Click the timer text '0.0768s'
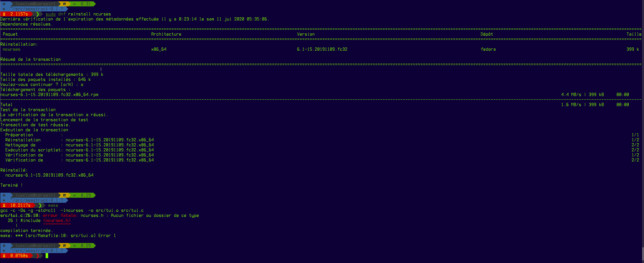The image size is (644, 263). pos(19,256)
